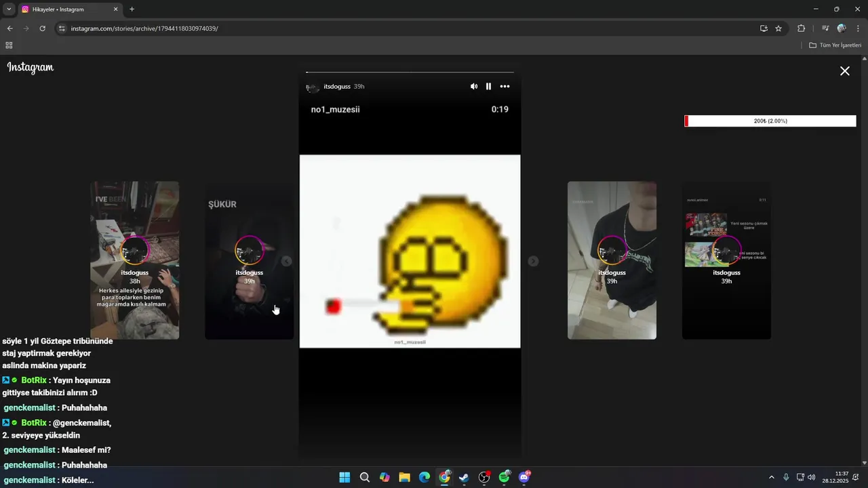The image size is (868, 488).
Task: Open Microsoft Edge from the taskbar
Action: pos(425,477)
